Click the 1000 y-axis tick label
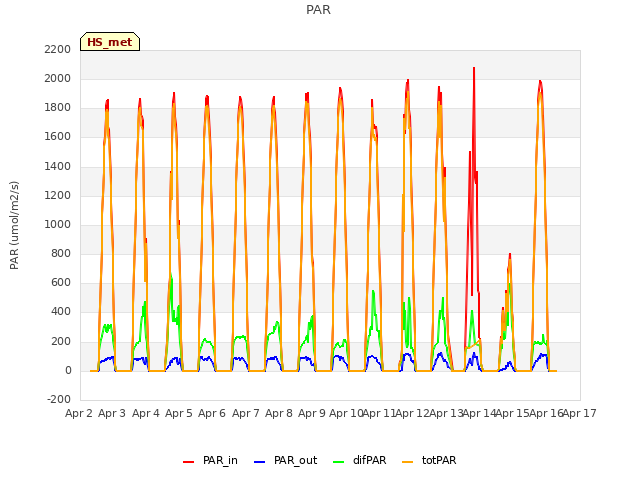Image resolution: width=640 pixels, height=480 pixels. (x=58, y=224)
